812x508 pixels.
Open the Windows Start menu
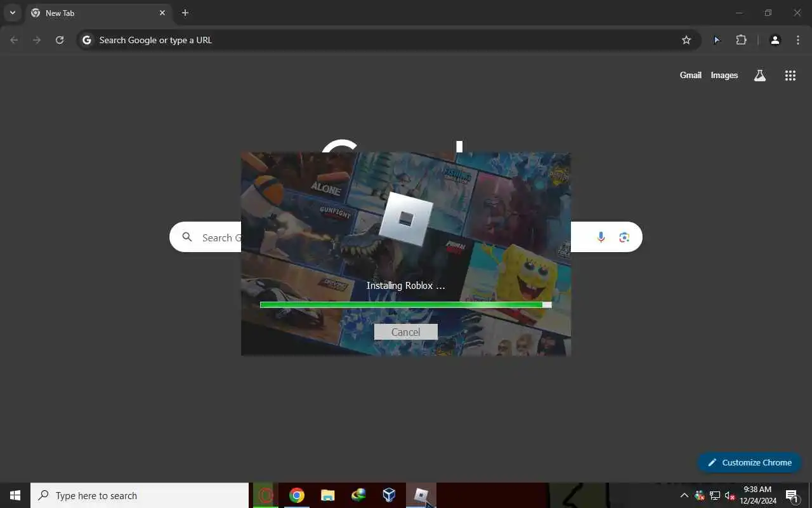pos(15,495)
